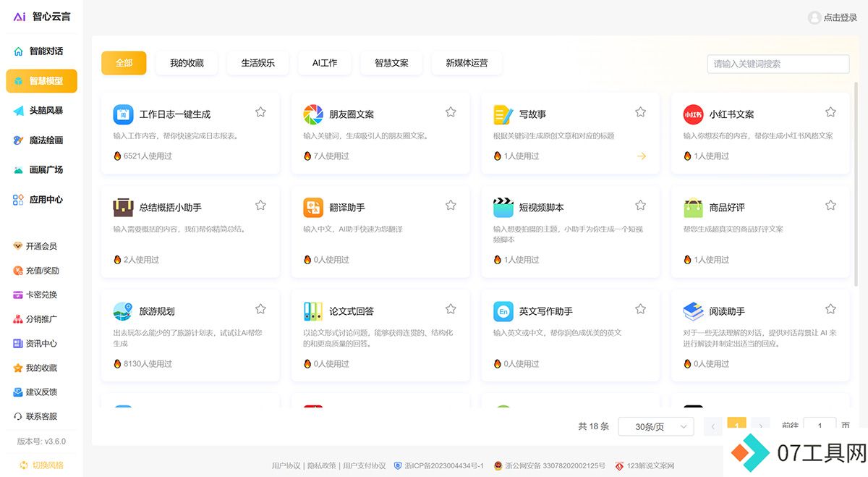
Task: Click 点击登录 to log in
Action: pyautogui.click(x=840, y=17)
